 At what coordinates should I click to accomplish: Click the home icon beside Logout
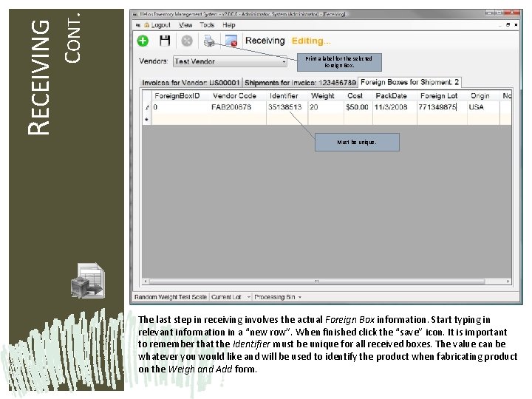146,25
